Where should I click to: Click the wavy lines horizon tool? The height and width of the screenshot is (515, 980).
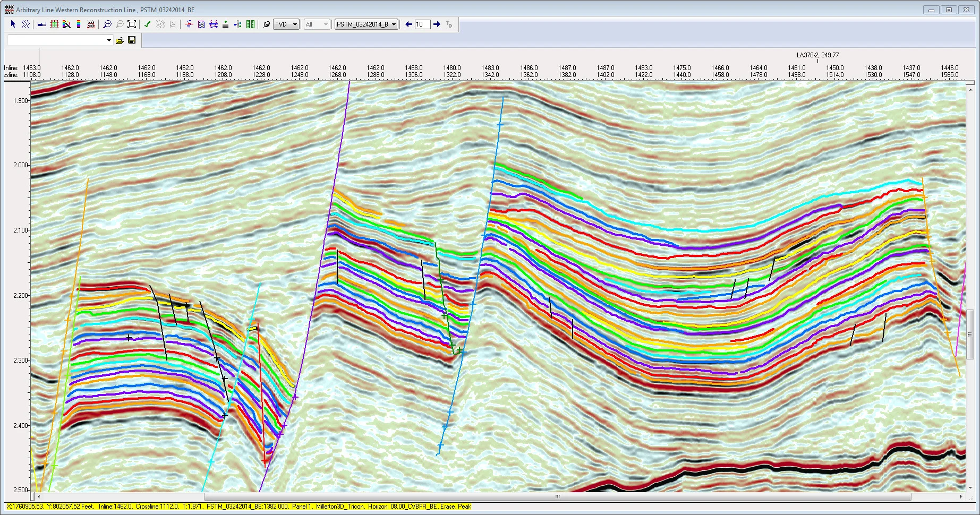pyautogui.click(x=25, y=24)
